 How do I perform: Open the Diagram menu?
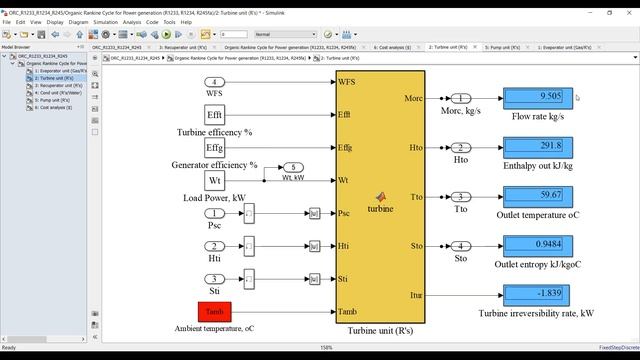coord(78,22)
